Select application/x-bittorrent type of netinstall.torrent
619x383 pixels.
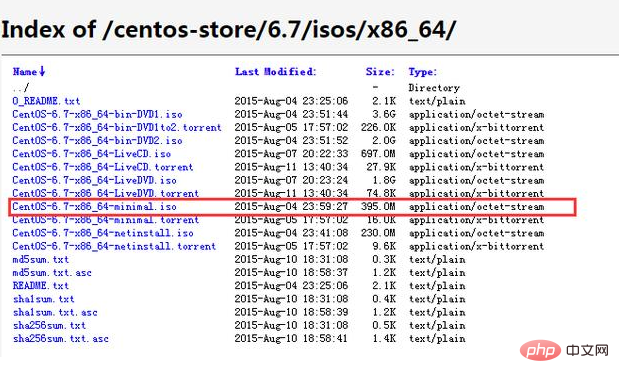(476, 246)
